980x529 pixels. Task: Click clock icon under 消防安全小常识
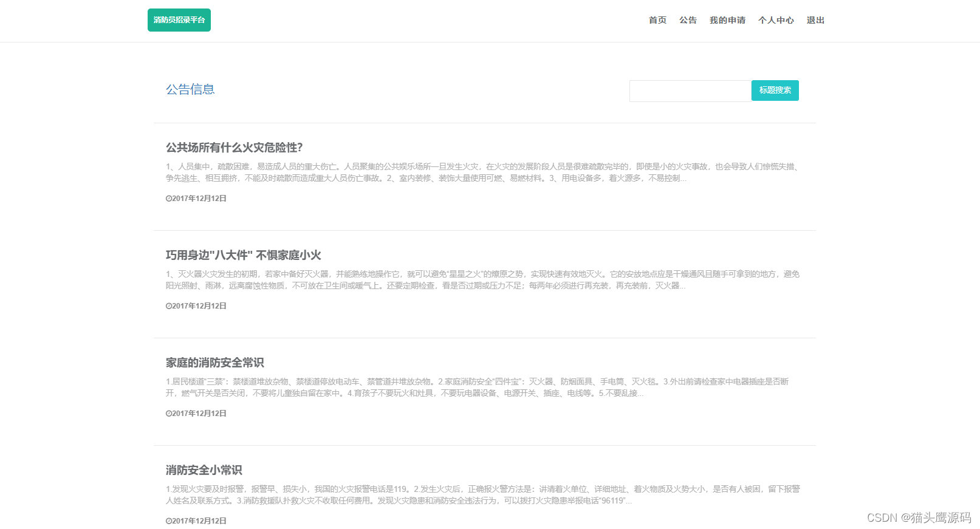point(168,521)
